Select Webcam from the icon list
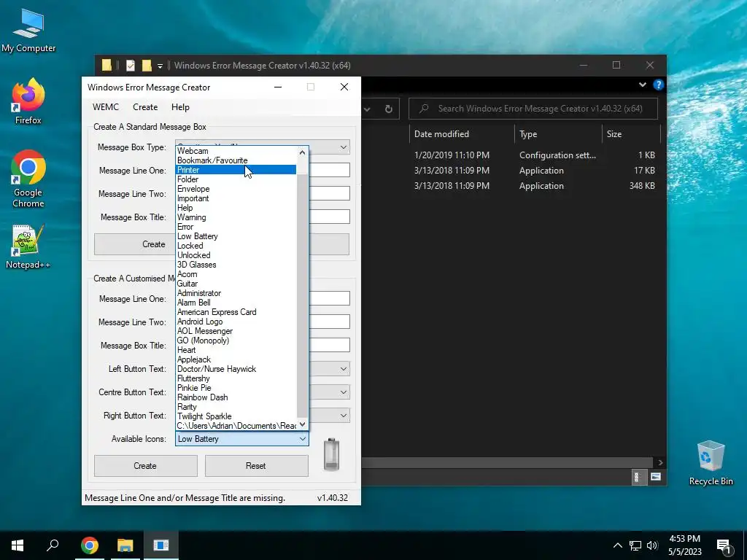 (236, 151)
